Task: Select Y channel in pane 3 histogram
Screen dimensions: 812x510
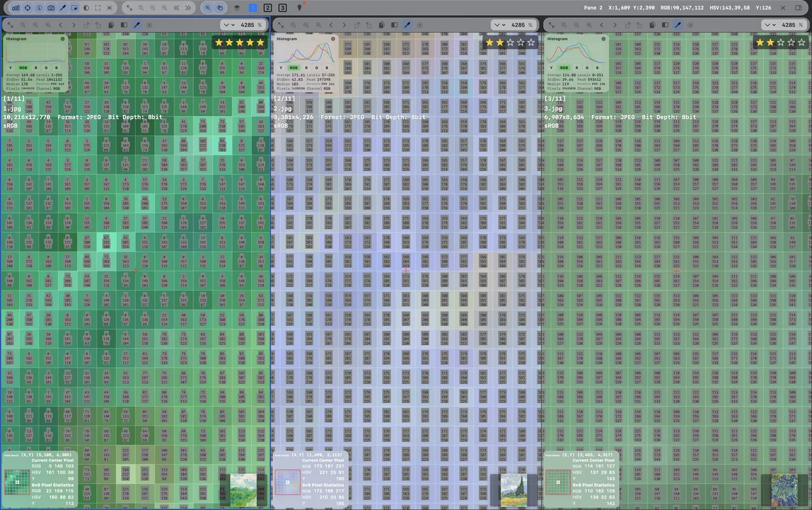Action: tap(551, 67)
